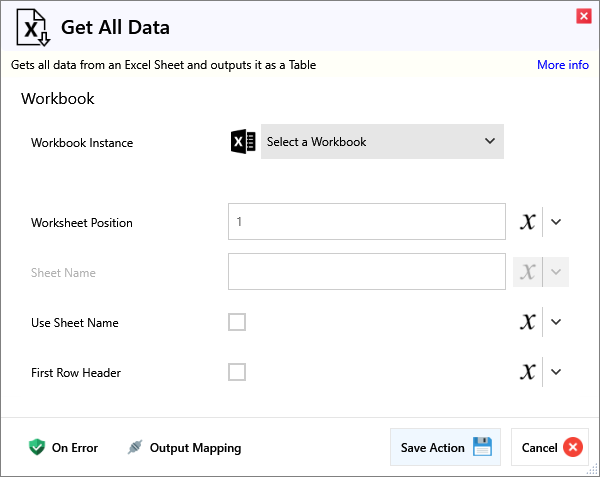Click the floppy disk save icon

click(x=482, y=447)
